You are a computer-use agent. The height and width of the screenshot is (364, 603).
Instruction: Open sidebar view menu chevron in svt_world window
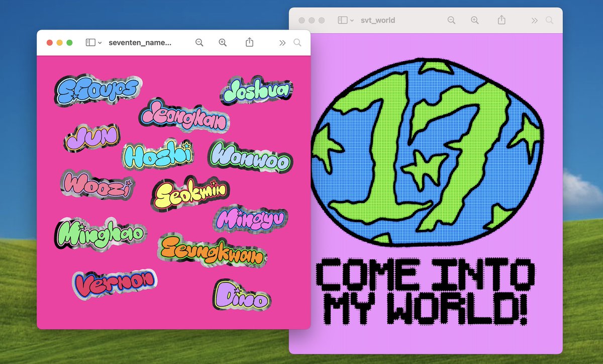[352, 21]
